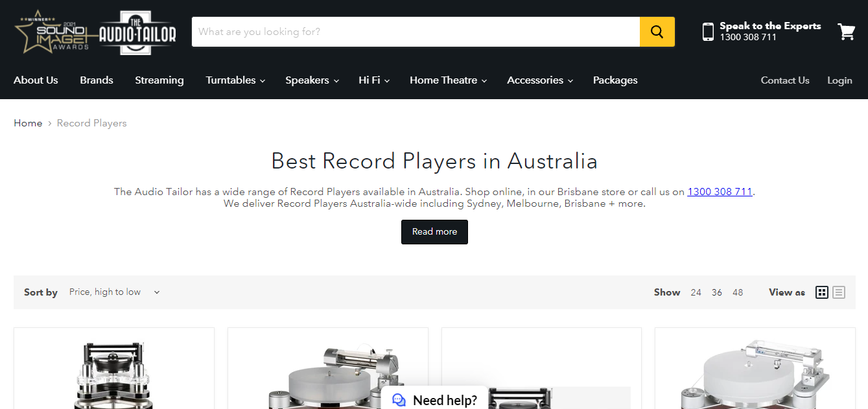Expand the Home Theatre dropdown menu

(448, 80)
